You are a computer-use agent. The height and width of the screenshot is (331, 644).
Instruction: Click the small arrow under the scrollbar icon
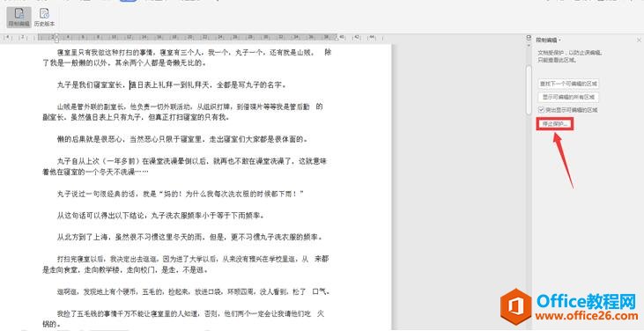pos(529,42)
